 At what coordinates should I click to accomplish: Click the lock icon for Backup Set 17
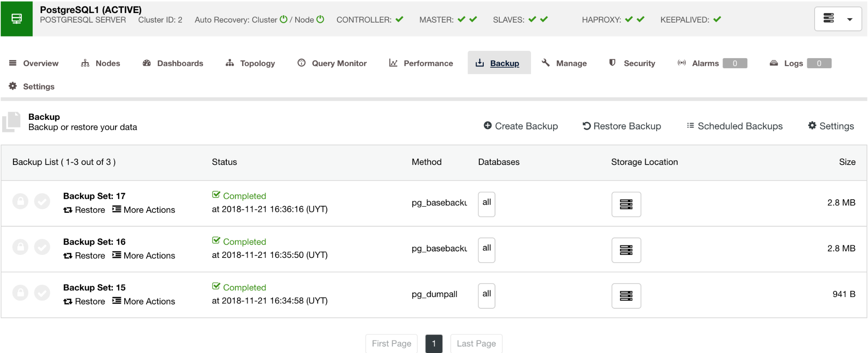20,201
